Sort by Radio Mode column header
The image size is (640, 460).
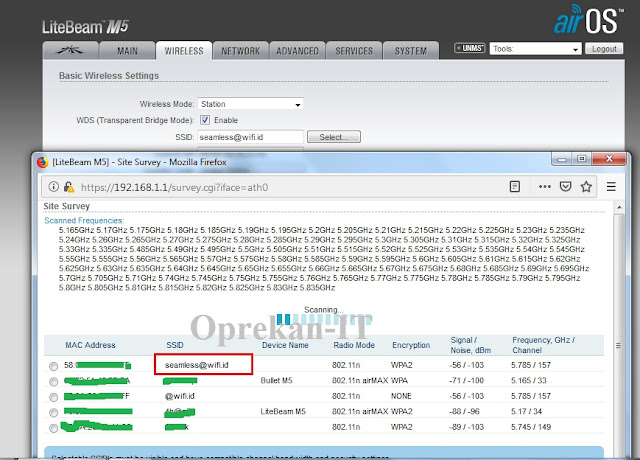pyautogui.click(x=354, y=345)
